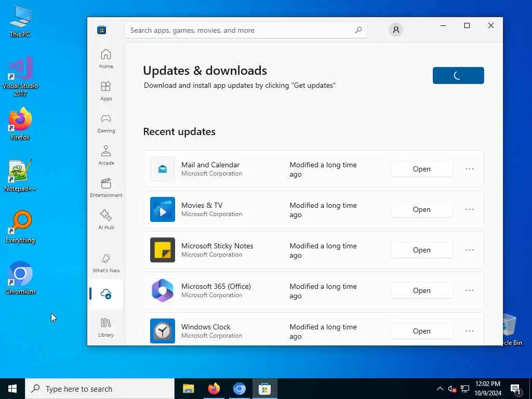Click the Movies & TV title text
Image resolution: width=532 pixels, height=399 pixels.
(x=202, y=205)
